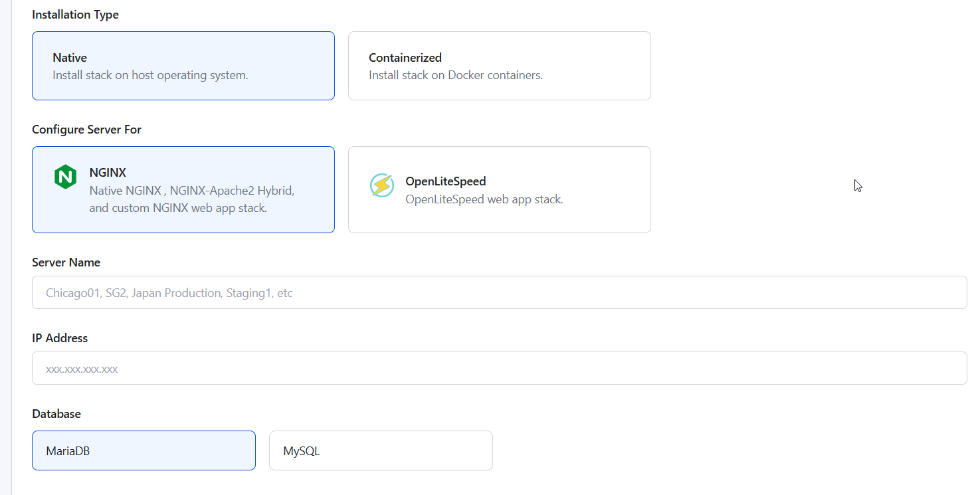
Task: Select MySQL as the database
Action: pyautogui.click(x=381, y=450)
